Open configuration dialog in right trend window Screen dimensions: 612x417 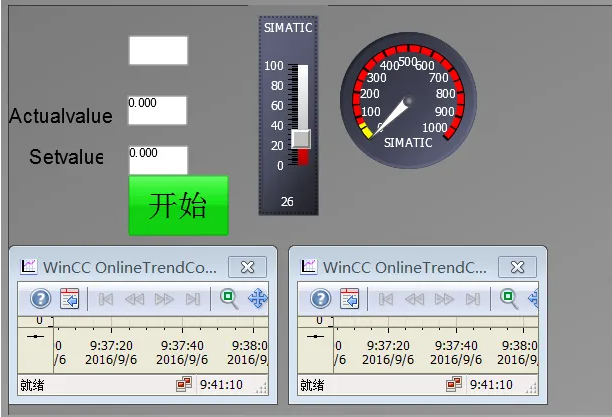[349, 298]
